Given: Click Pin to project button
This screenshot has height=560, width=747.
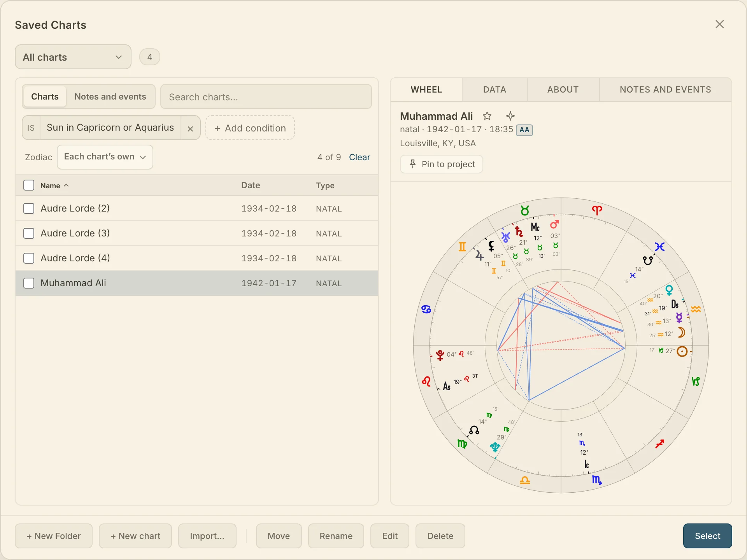Looking at the screenshot, I should [442, 164].
